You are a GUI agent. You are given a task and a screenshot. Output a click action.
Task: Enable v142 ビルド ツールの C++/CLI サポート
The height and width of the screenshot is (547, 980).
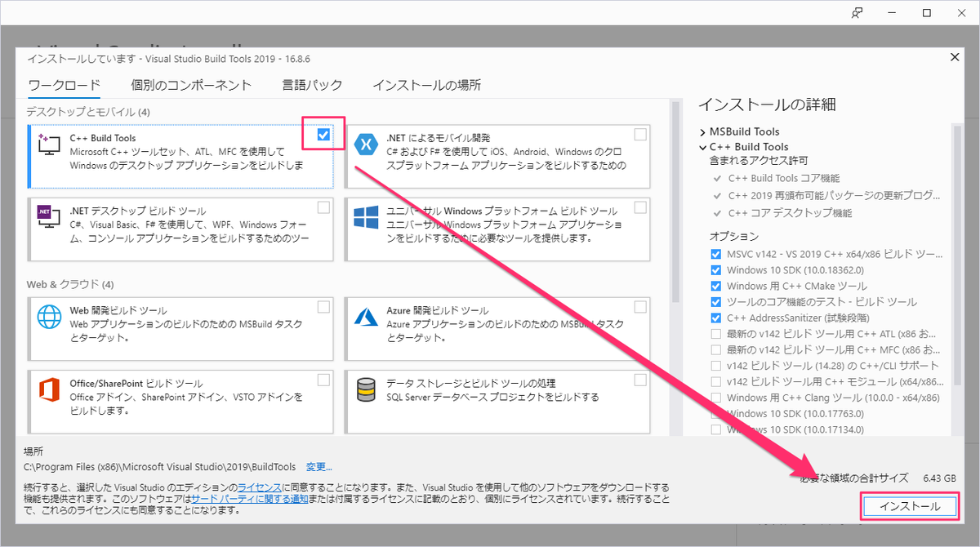(x=715, y=366)
